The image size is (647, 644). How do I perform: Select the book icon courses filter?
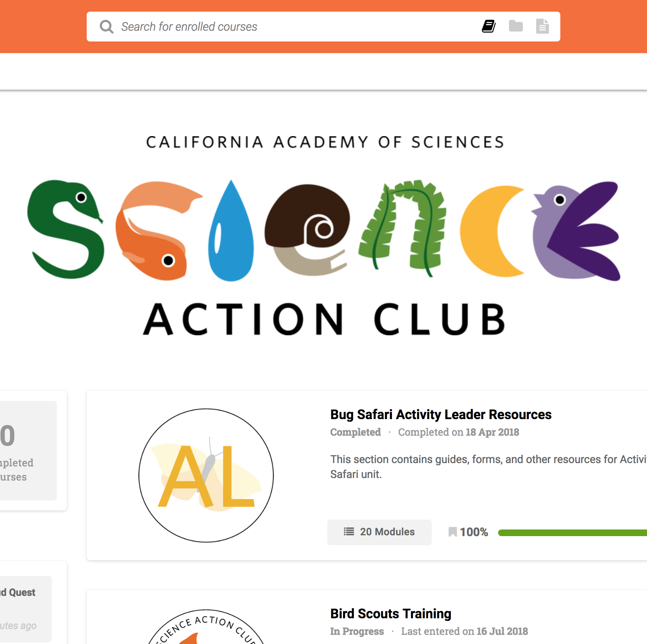(489, 26)
